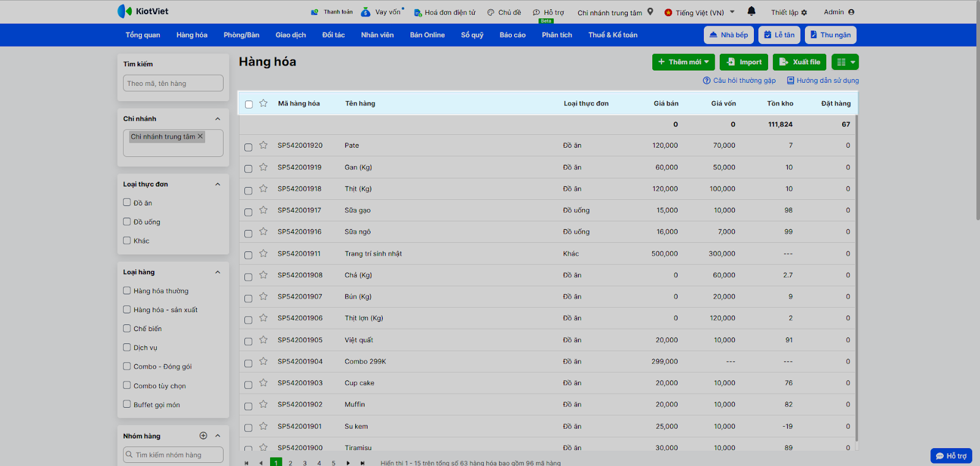
Task: Collapse the Loại hàng filter panel
Action: (x=217, y=272)
